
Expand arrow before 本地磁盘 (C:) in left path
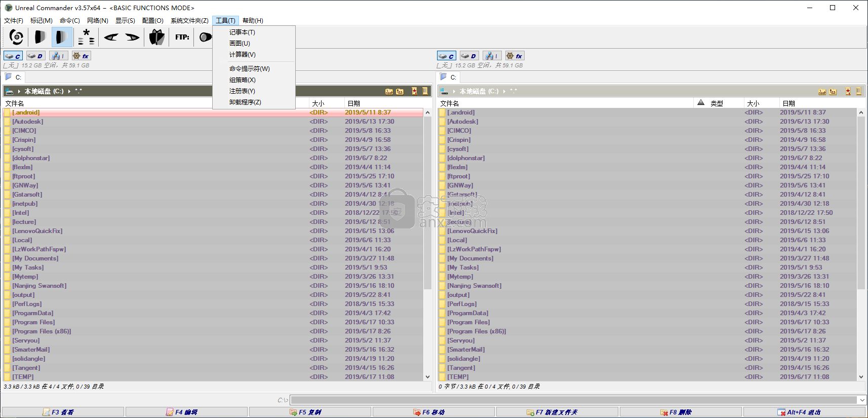(19, 91)
